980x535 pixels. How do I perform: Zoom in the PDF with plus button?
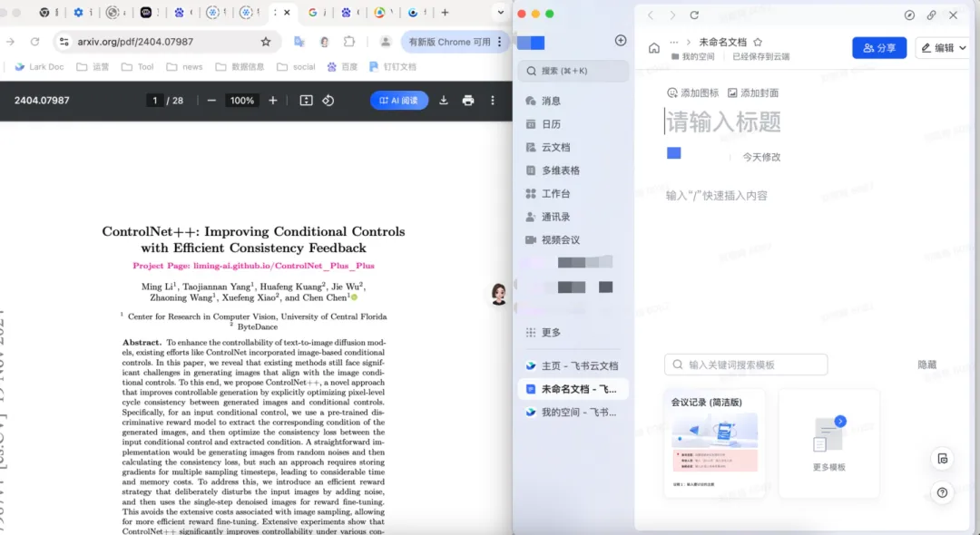point(273,101)
